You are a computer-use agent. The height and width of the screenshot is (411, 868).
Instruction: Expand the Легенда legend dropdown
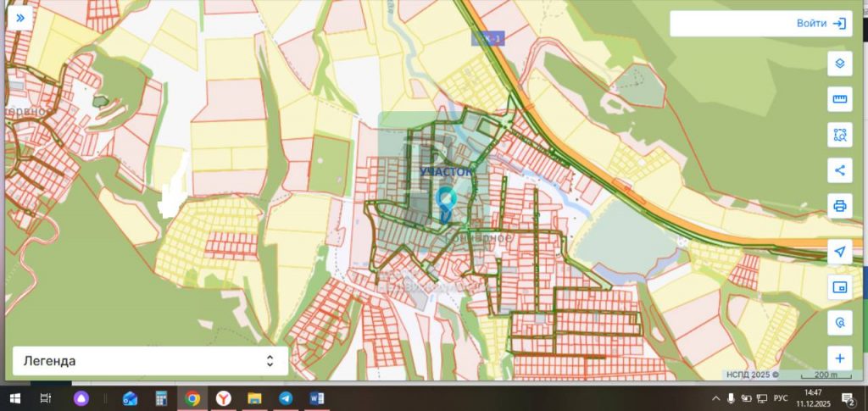pyautogui.click(x=150, y=361)
